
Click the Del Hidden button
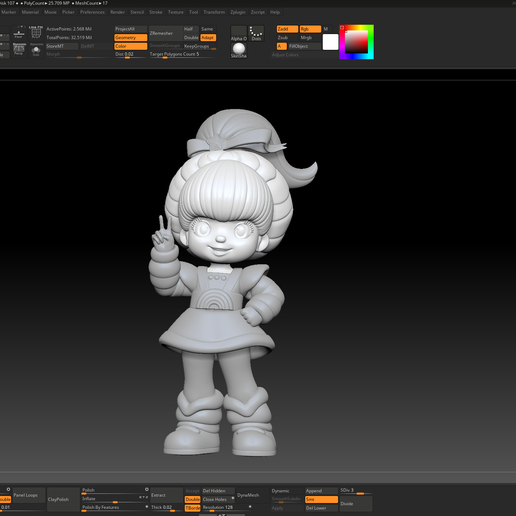click(x=218, y=491)
